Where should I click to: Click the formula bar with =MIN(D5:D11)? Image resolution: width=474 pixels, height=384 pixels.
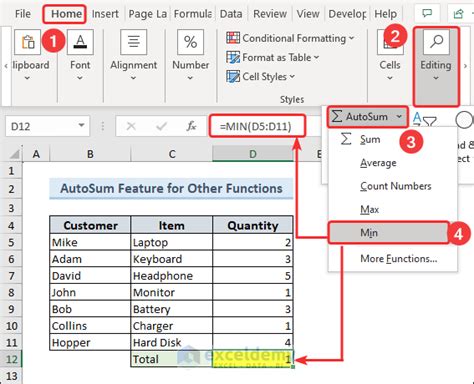tap(257, 126)
